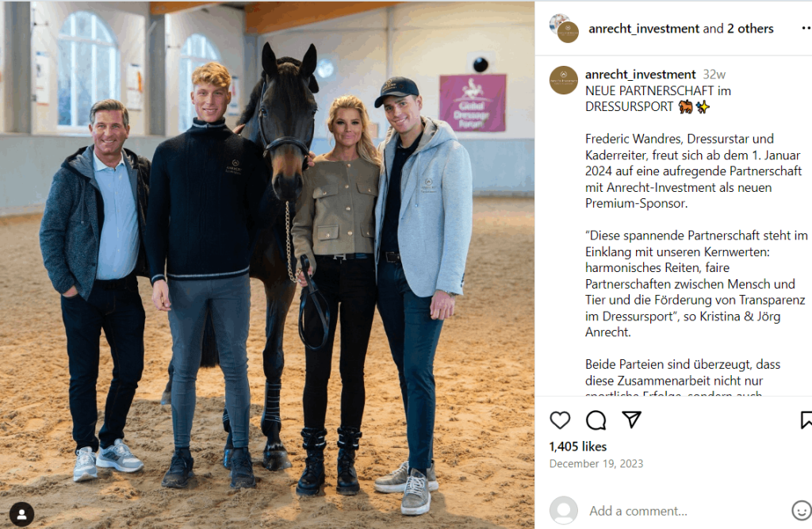The width and height of the screenshot is (812, 529).
Task: Click the caption text about Frederic Wandres
Action: point(693,171)
